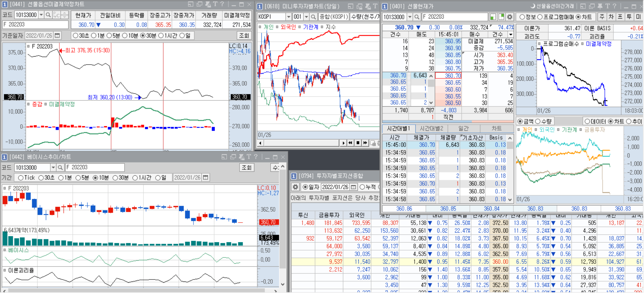The image size is (644, 293).
Task: Click the 프 shortcut button in 0401
Action: 620,17
